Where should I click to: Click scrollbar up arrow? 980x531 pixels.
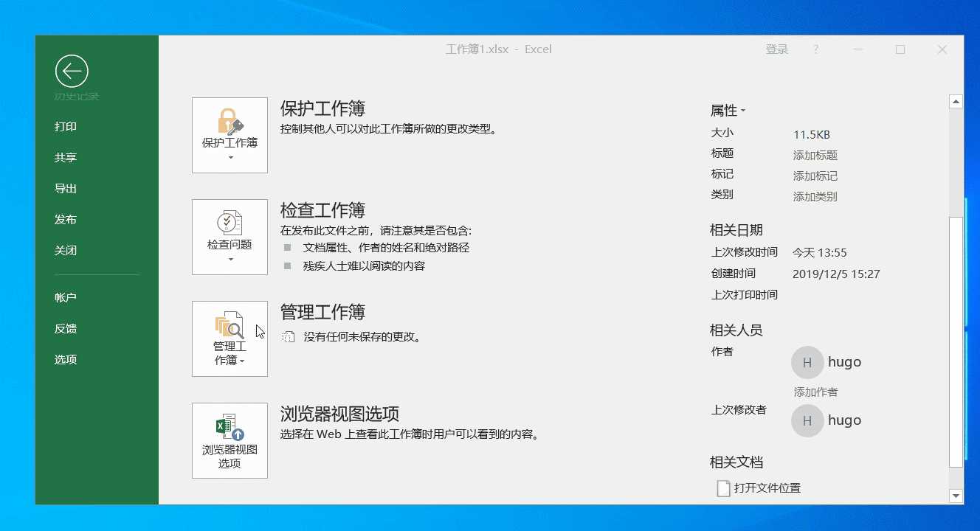click(956, 102)
